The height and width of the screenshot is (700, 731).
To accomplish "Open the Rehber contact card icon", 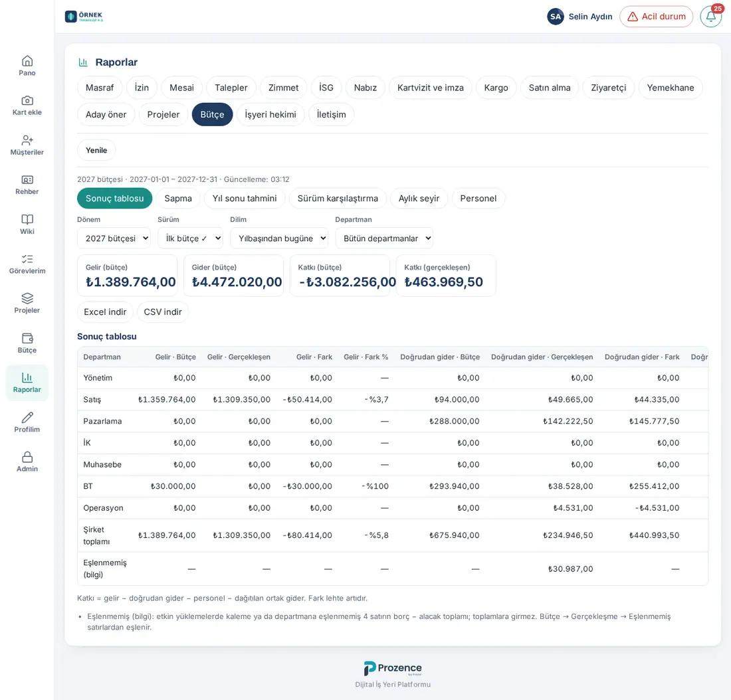I will 27,180.
